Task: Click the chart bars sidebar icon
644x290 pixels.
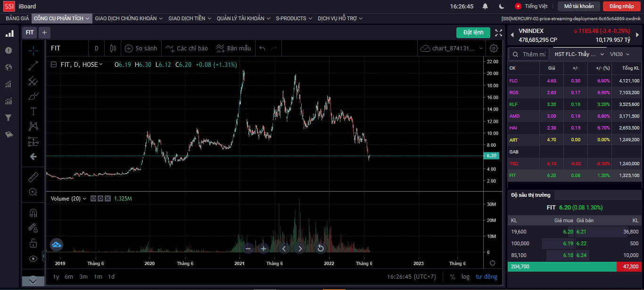Action: [9, 34]
